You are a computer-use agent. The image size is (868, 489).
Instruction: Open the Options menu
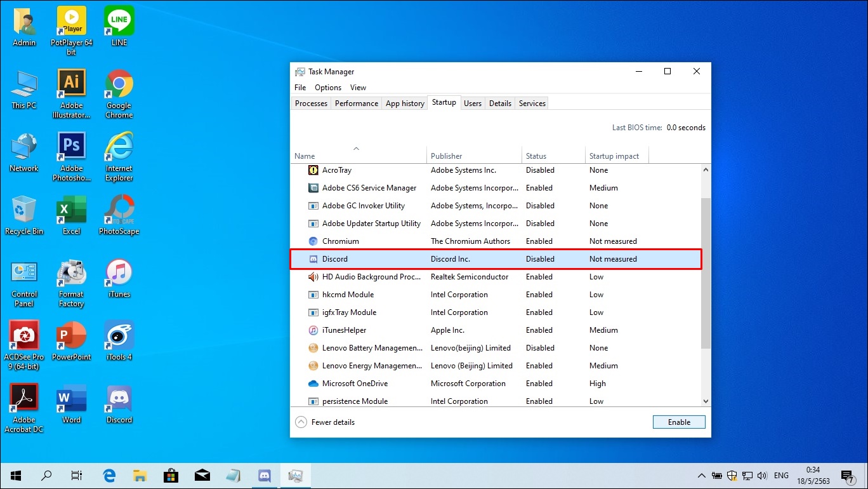point(328,88)
